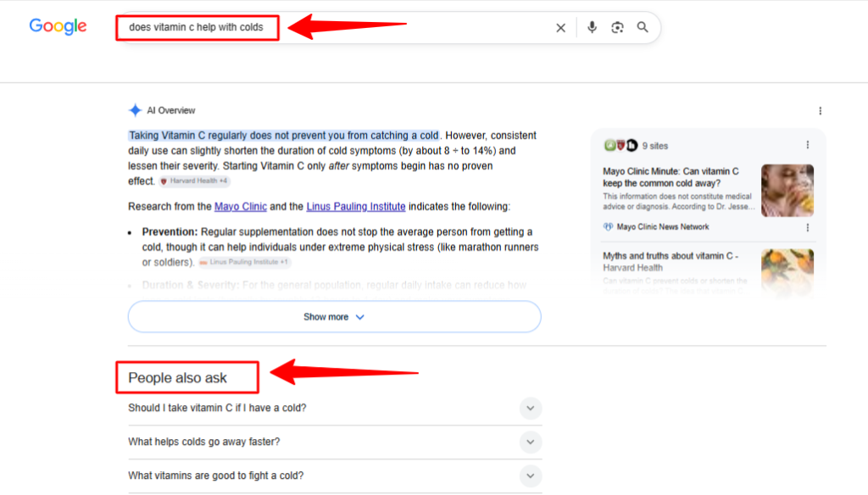Open AI Overview three-dot options menu

(820, 111)
